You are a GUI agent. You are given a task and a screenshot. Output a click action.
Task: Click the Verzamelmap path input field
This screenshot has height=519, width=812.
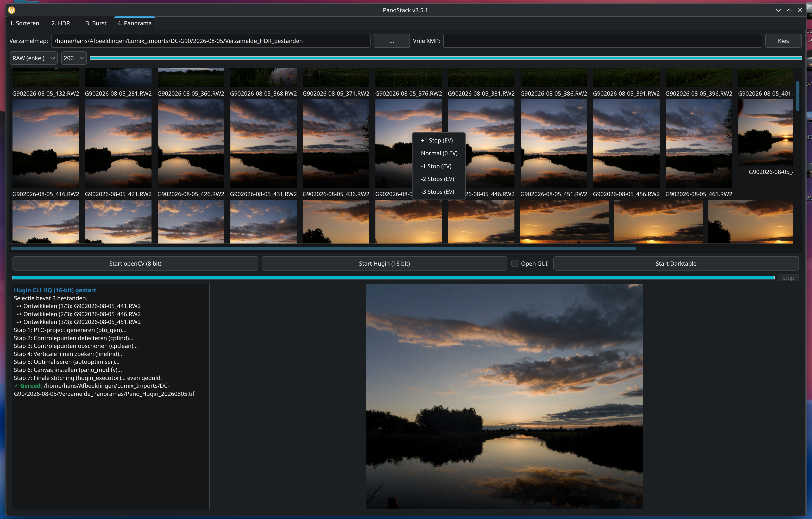tap(210, 41)
